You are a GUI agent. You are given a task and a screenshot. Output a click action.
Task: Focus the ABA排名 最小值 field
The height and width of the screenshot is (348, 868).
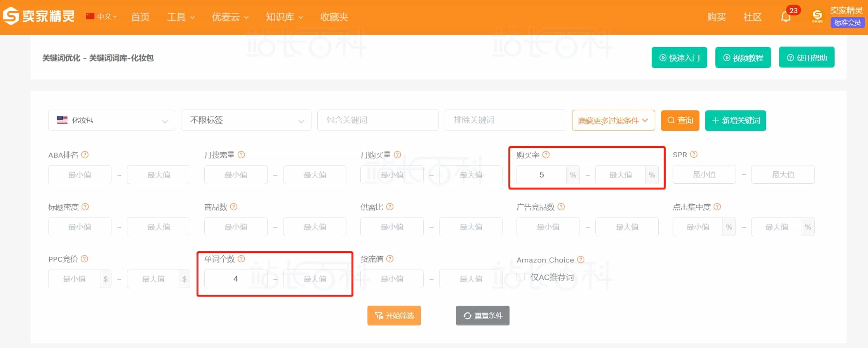click(x=80, y=175)
